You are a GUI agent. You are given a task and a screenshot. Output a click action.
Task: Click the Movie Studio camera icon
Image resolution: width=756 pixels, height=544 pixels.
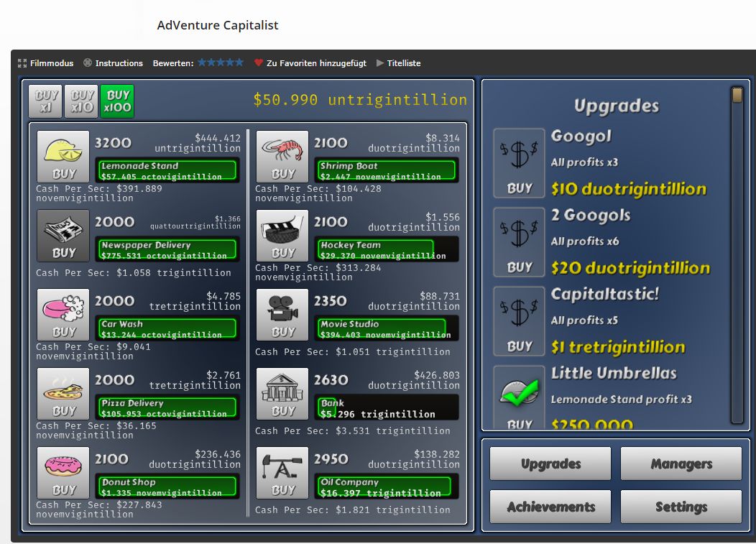(x=282, y=314)
